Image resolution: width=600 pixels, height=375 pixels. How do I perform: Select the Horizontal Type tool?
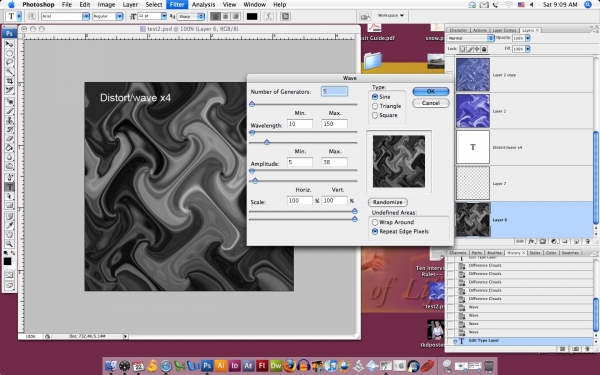pyautogui.click(x=9, y=187)
